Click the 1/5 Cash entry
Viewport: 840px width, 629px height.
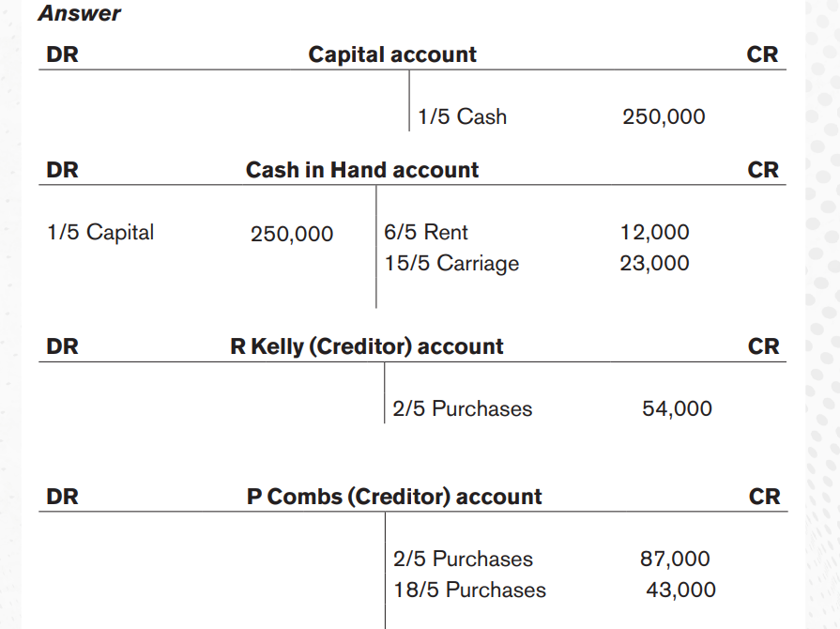pos(462,116)
